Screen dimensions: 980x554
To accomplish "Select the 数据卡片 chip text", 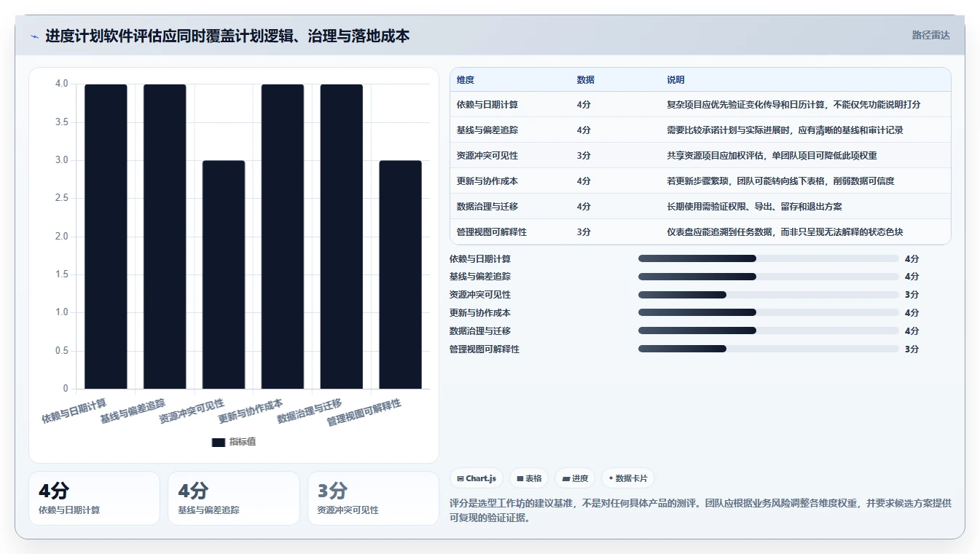I will pyautogui.click(x=632, y=478).
